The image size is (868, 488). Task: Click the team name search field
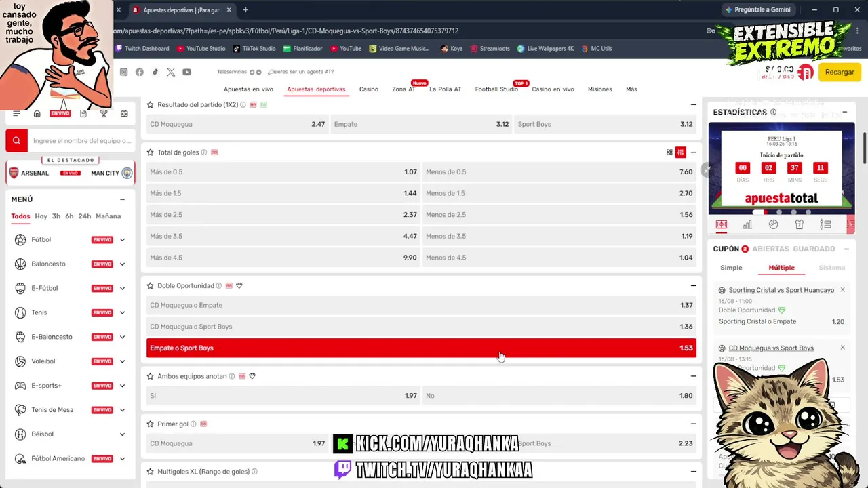(81, 141)
